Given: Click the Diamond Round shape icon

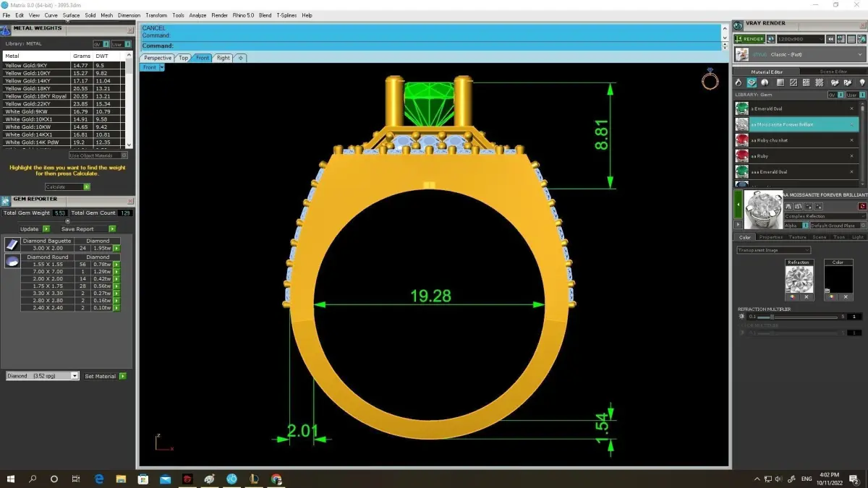Looking at the screenshot, I should click(12, 260).
